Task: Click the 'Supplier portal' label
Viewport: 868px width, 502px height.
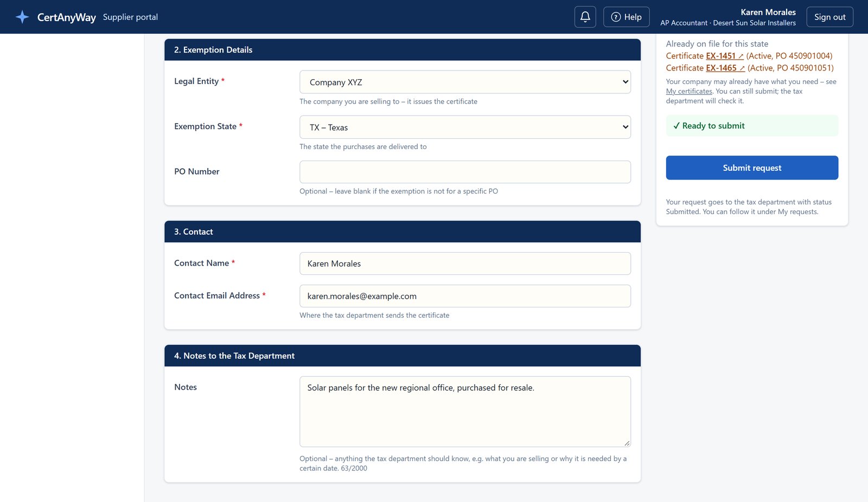Action: pos(130,17)
